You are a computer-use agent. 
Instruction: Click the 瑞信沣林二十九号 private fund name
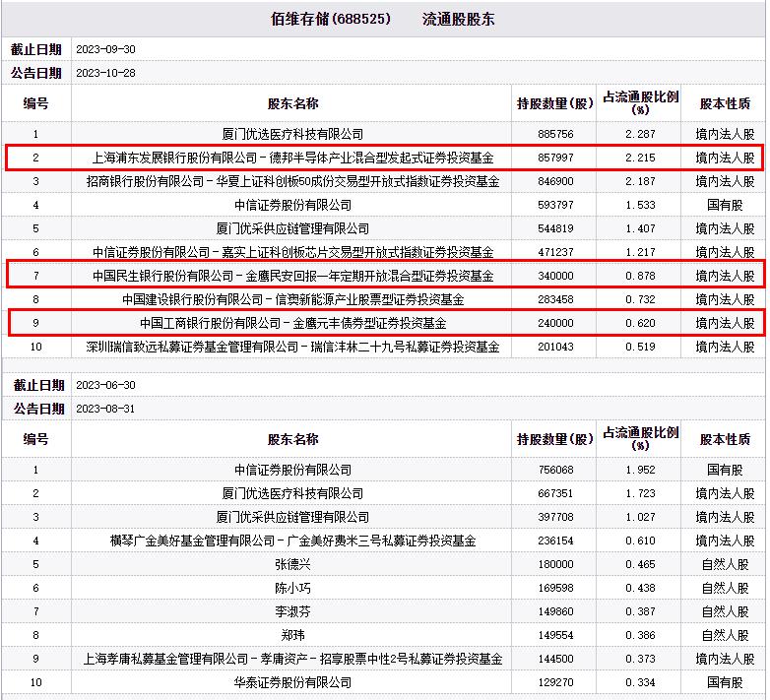(x=292, y=347)
